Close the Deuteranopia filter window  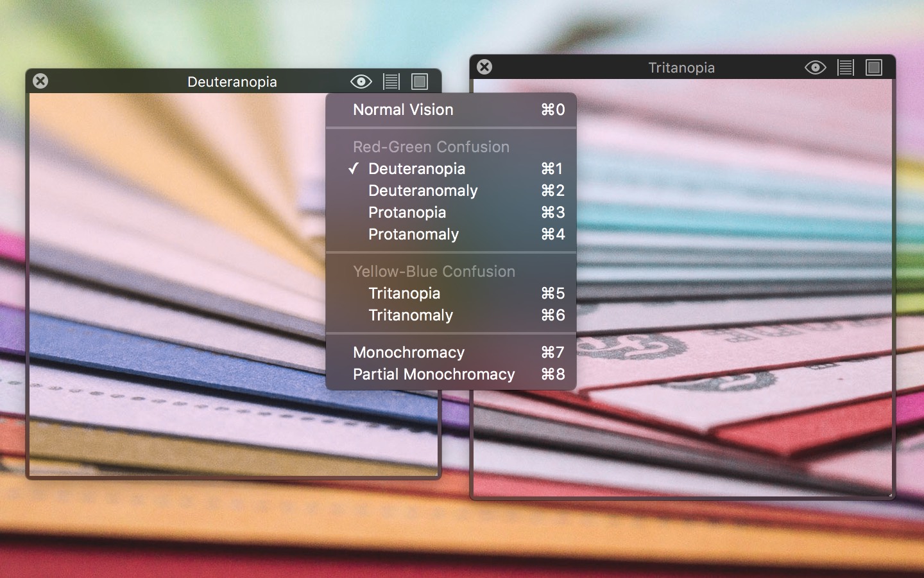(x=40, y=81)
